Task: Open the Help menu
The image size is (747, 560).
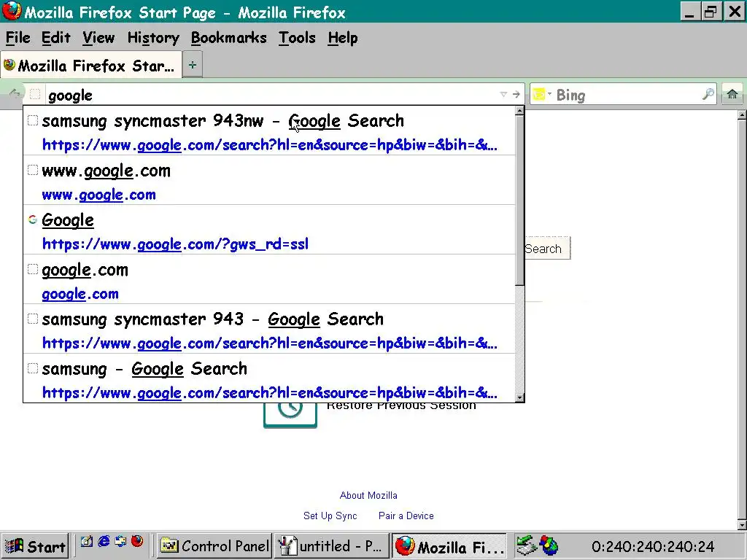Action: [x=343, y=38]
